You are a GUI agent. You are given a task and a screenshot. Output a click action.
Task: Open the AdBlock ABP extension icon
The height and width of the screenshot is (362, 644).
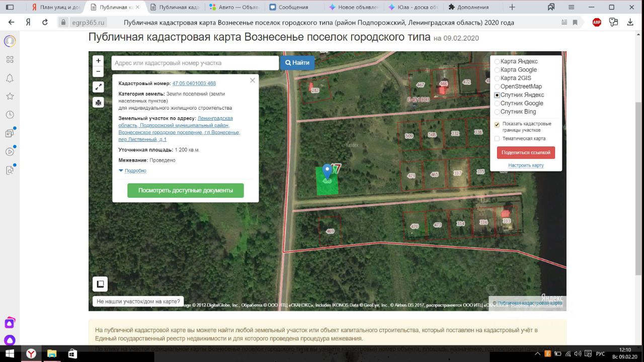coord(597,22)
